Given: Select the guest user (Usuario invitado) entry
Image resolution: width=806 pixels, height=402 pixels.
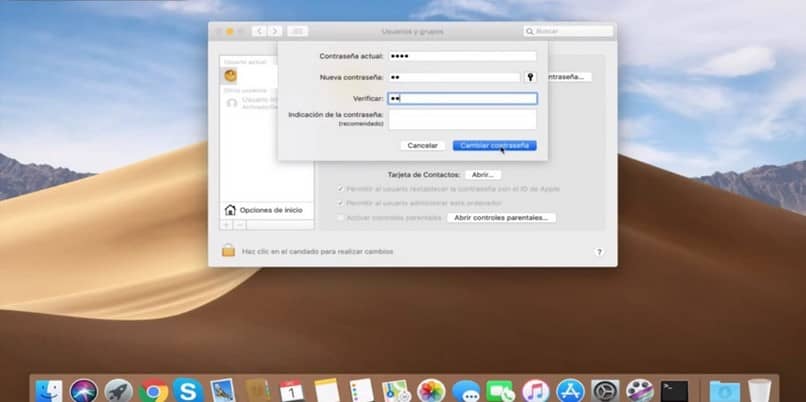Looking at the screenshot, I should point(249,102).
